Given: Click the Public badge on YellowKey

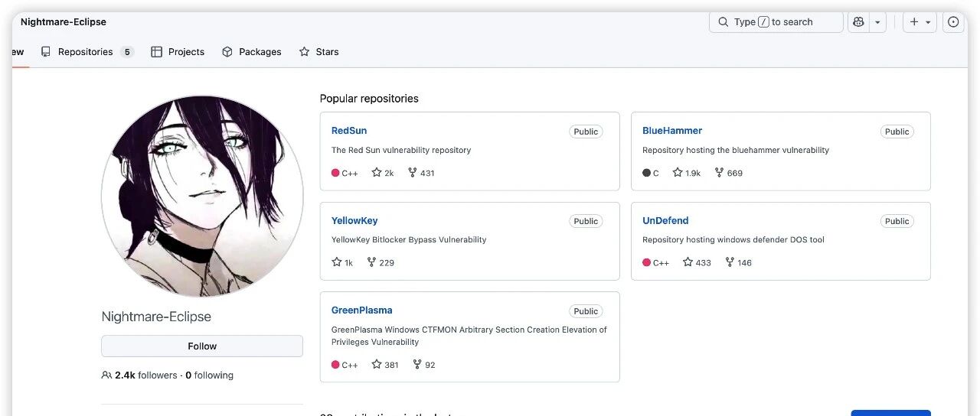Looking at the screenshot, I should pos(586,221).
